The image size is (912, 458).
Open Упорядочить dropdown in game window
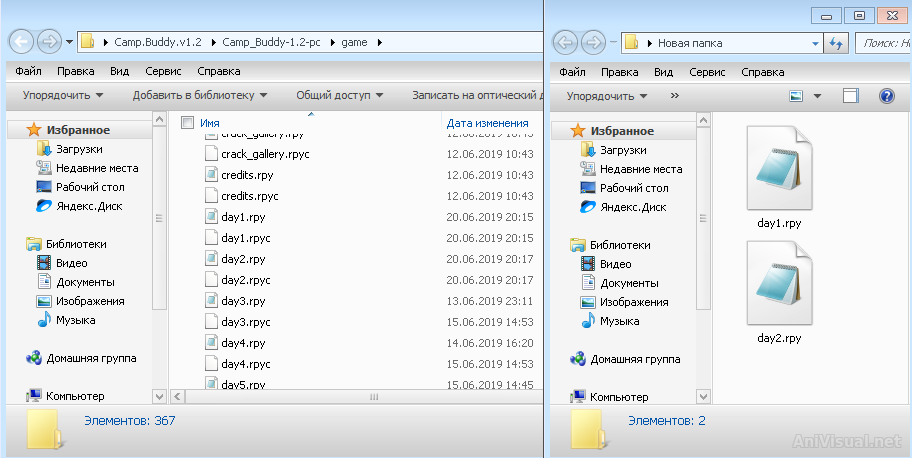tap(63, 95)
